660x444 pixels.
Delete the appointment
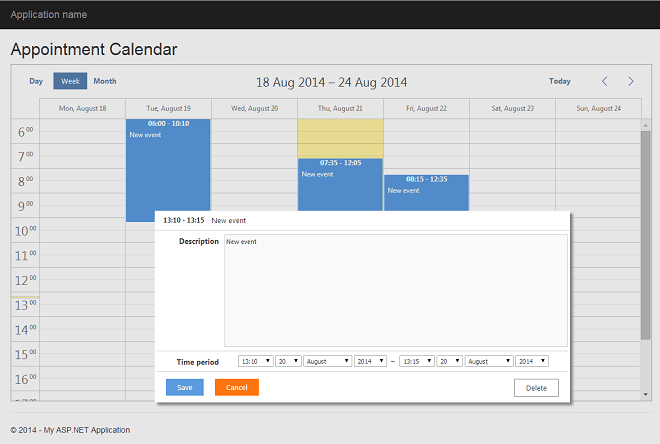coord(536,388)
